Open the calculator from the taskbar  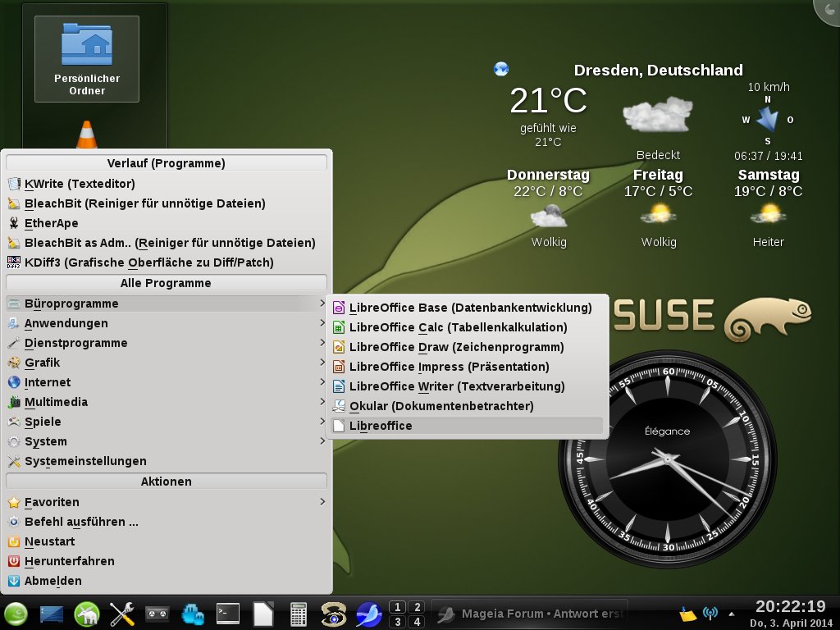299,614
